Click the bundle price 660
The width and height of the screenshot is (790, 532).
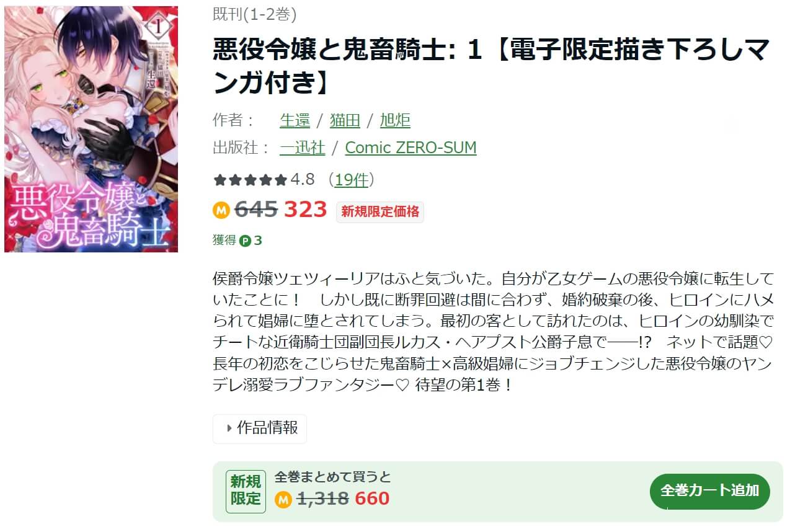[372, 499]
